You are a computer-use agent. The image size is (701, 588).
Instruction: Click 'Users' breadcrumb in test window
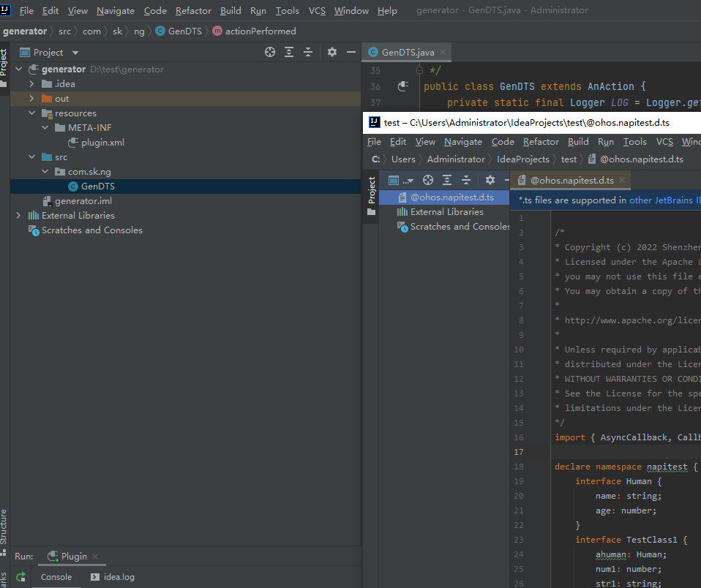click(x=403, y=159)
